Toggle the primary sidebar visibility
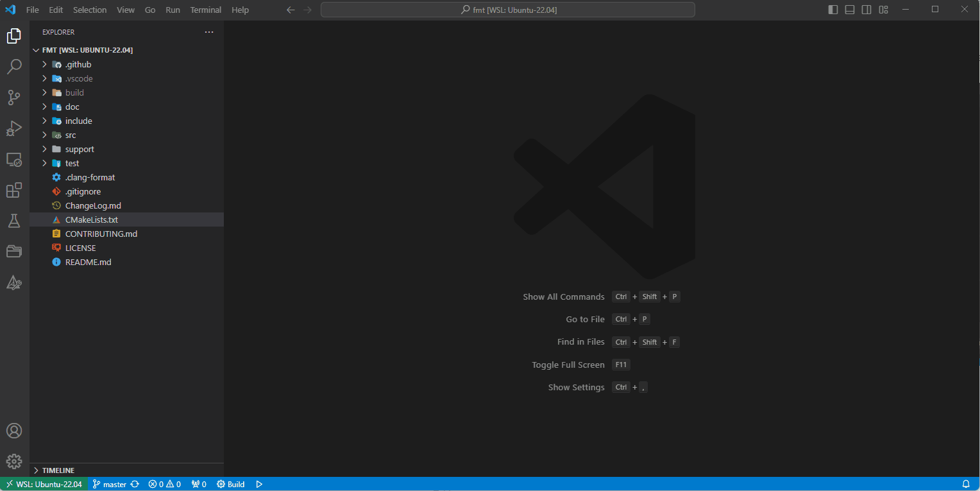This screenshot has height=491, width=980. [832, 9]
